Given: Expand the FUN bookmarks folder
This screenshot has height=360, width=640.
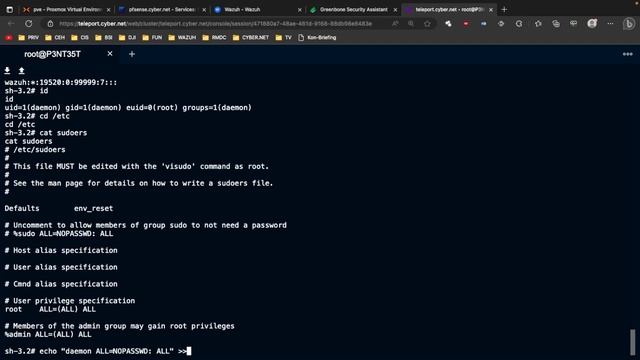Looking at the screenshot, I should pyautogui.click(x=152, y=38).
